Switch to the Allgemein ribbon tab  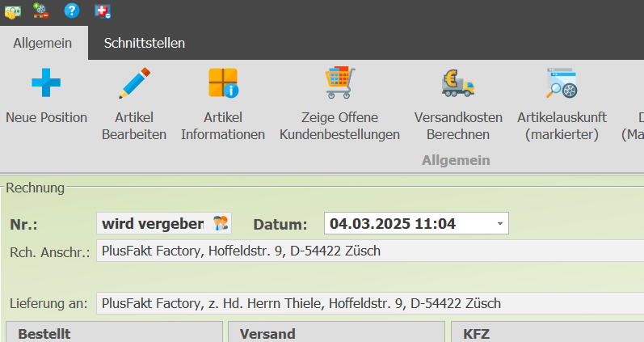point(43,43)
